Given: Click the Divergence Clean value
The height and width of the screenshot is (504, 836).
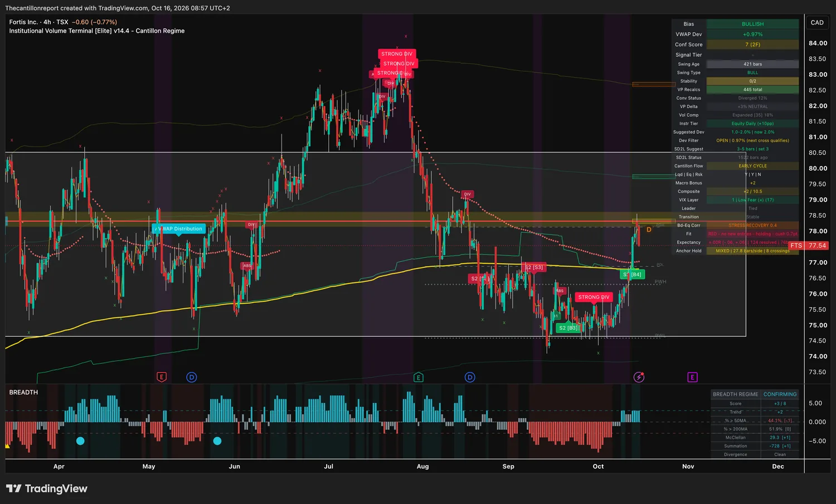Looking at the screenshot, I should click(780, 454).
